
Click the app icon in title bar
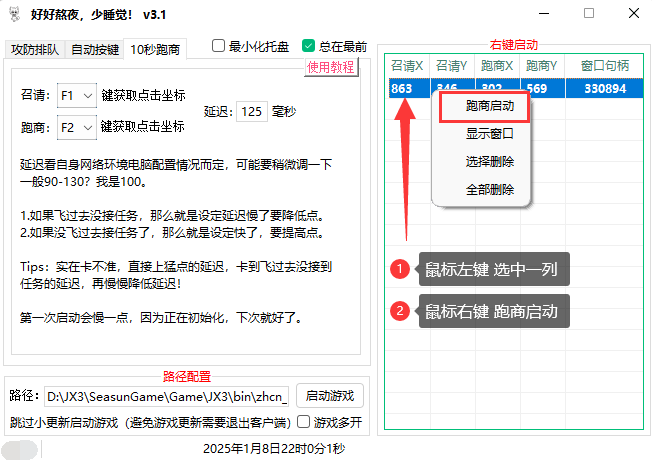(15, 15)
